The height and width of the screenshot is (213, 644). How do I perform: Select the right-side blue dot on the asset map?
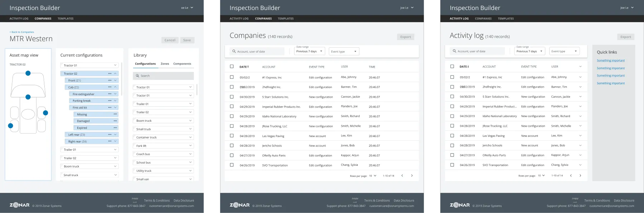pos(45,113)
